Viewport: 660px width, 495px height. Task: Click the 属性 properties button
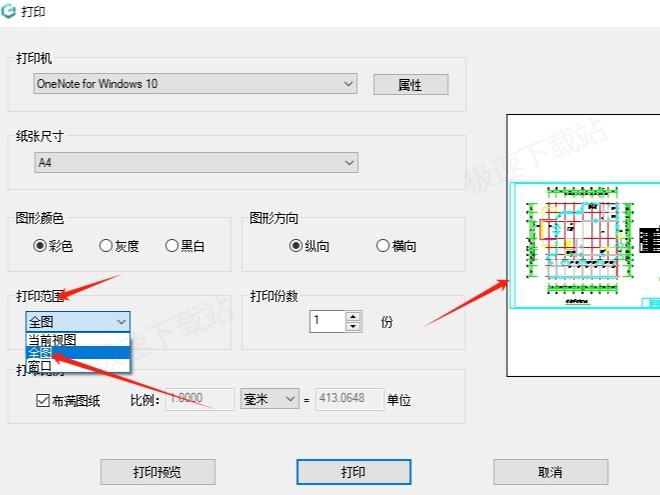410,85
